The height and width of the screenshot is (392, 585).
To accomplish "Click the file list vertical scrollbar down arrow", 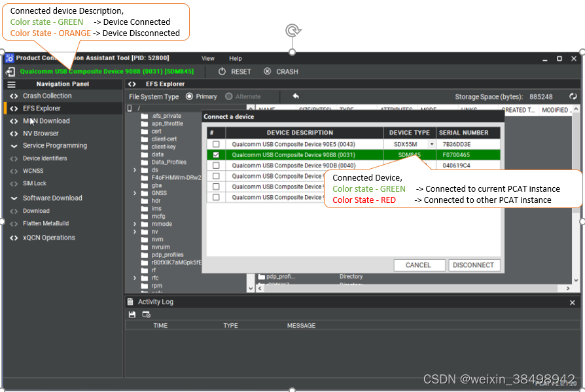I will (x=576, y=280).
